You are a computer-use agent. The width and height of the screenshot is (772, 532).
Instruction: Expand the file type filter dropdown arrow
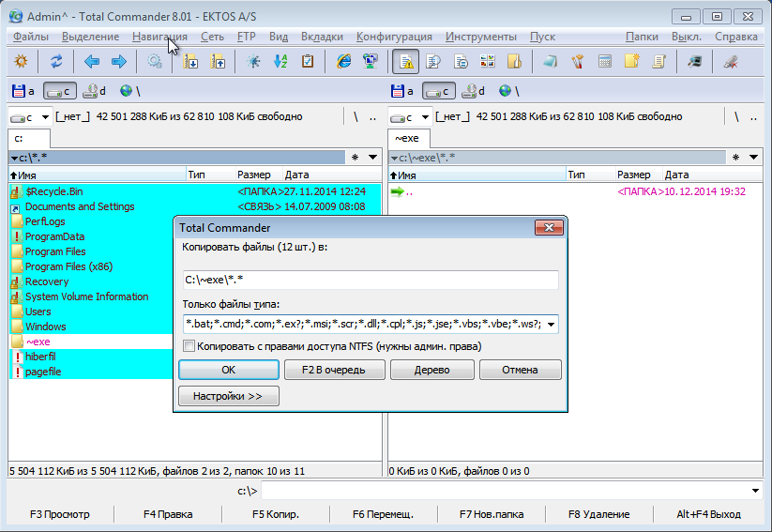pos(551,324)
